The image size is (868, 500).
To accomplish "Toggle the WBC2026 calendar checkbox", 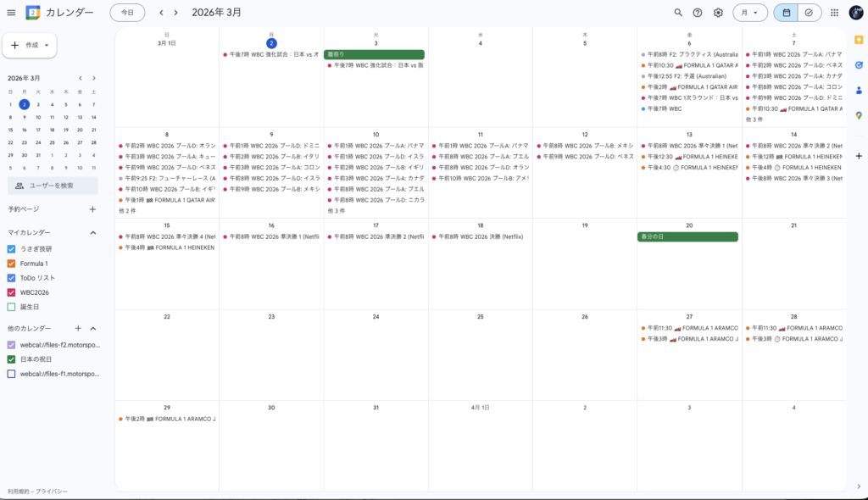I will [11, 292].
